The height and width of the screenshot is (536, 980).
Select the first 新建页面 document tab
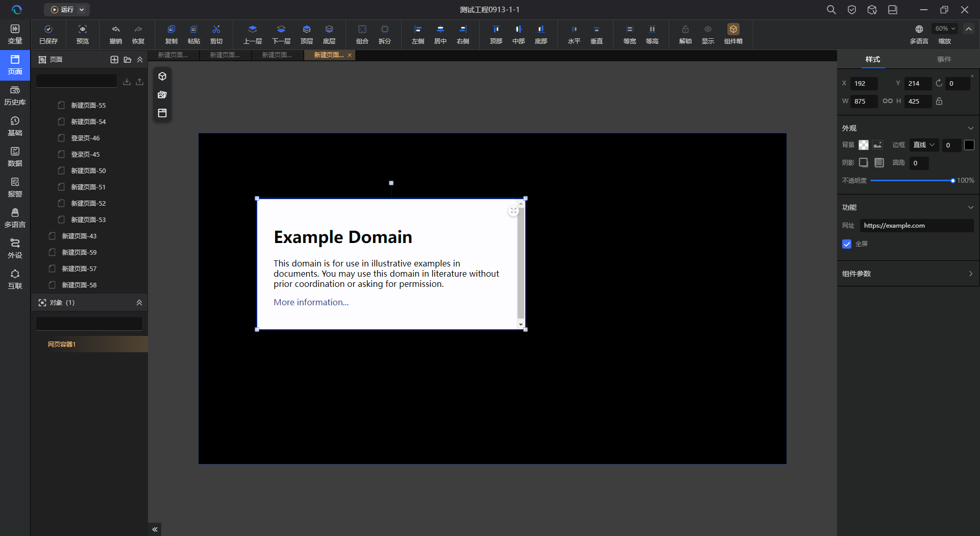[x=173, y=55]
